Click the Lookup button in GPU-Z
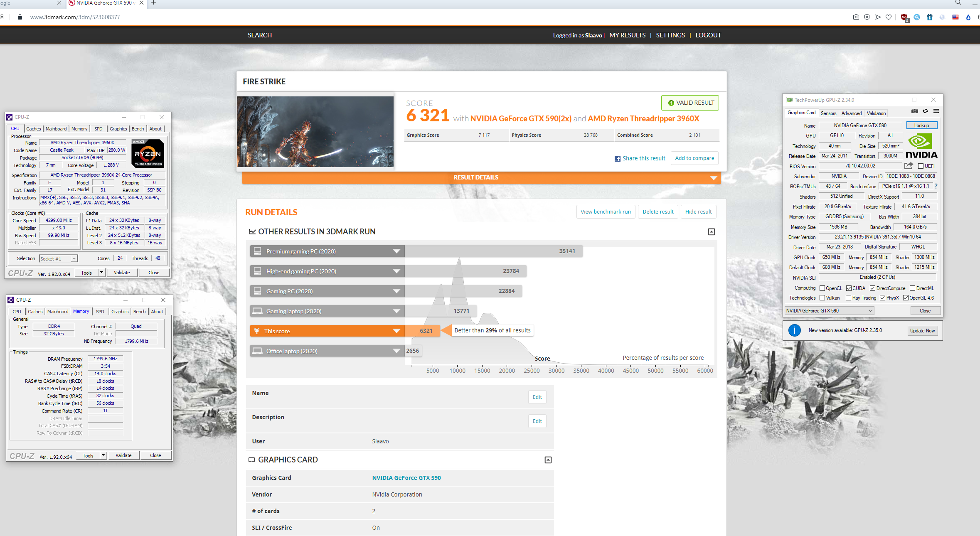The height and width of the screenshot is (536, 980). pos(921,125)
